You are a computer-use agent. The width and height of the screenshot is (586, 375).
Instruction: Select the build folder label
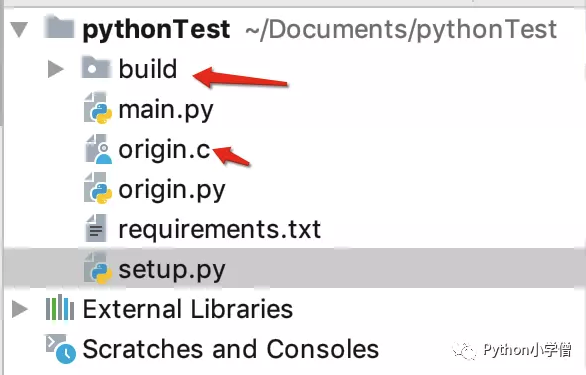[148, 69]
